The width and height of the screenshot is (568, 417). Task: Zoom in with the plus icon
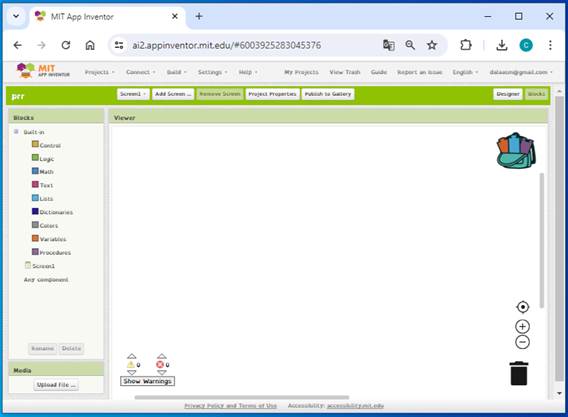522,326
